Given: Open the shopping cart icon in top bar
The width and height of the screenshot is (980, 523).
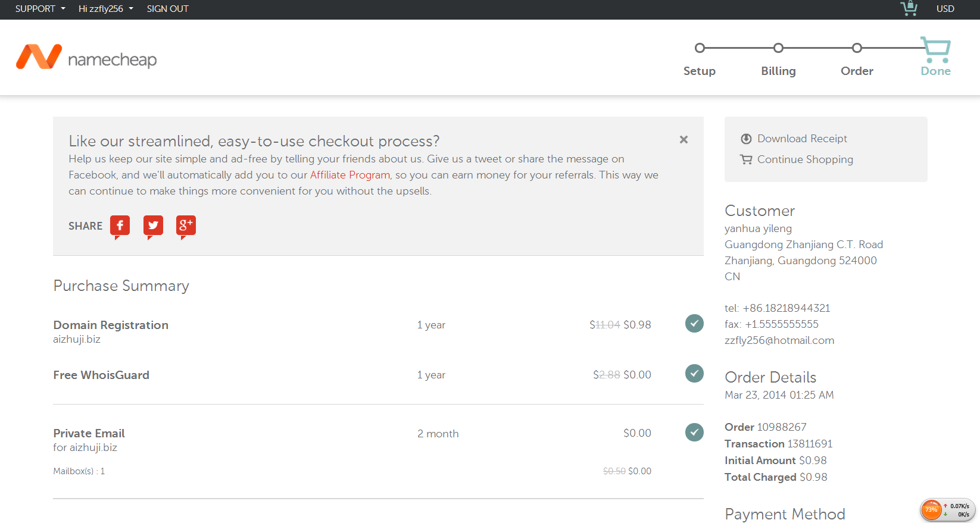Looking at the screenshot, I should pyautogui.click(x=909, y=8).
